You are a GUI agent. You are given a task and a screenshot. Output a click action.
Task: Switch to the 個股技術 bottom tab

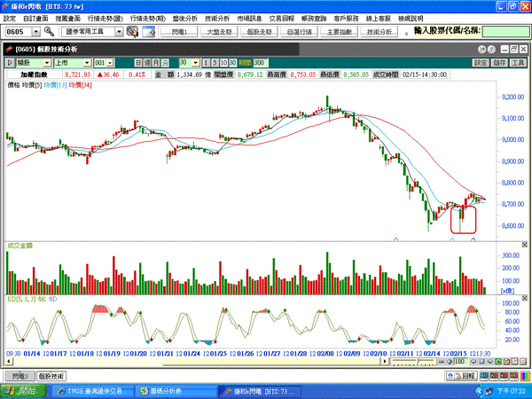(51, 376)
